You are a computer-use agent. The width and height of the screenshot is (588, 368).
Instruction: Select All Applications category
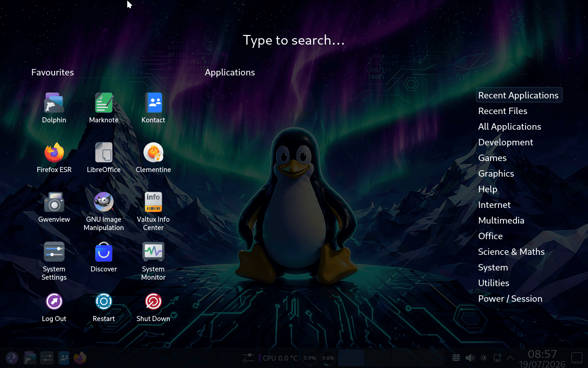509,126
